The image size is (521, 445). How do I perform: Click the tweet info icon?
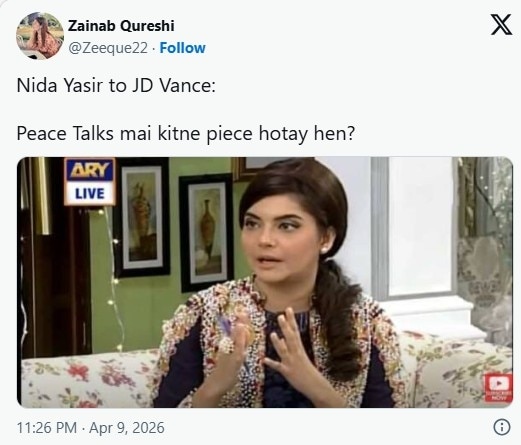click(x=502, y=427)
